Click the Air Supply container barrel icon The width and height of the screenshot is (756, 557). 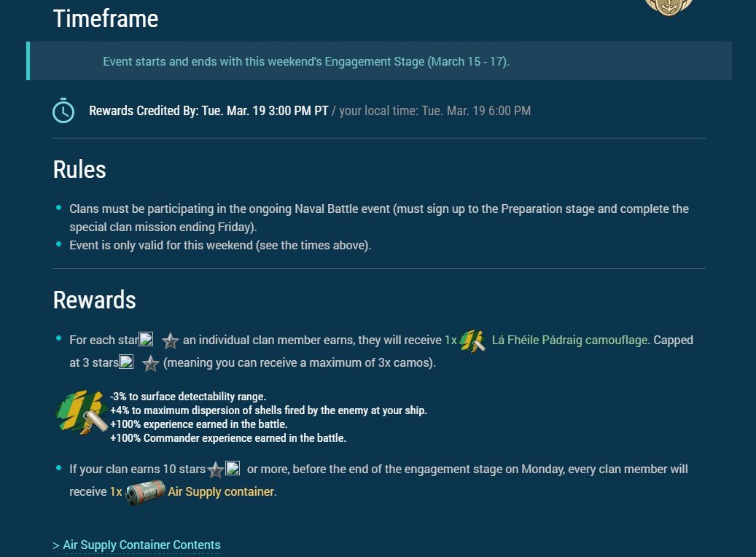pos(145,492)
